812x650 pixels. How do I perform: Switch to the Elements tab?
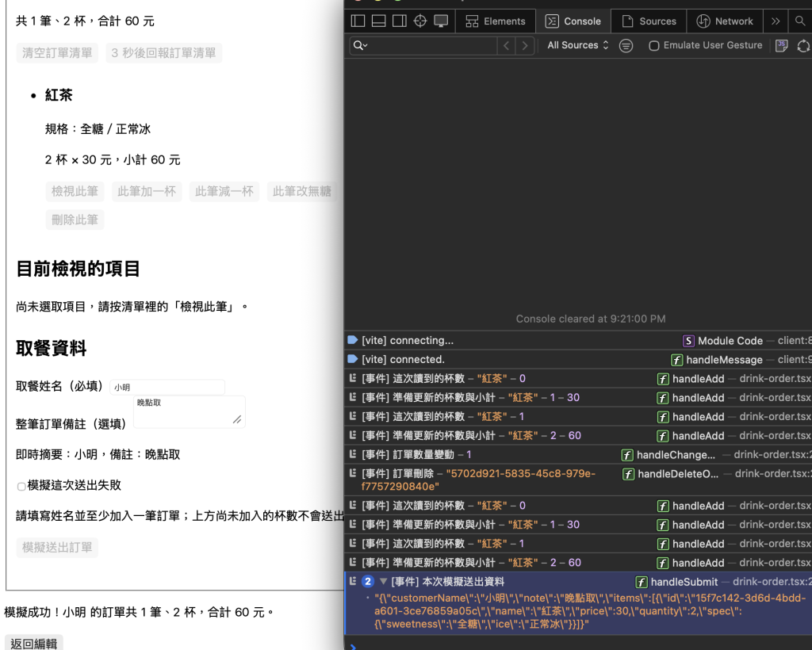(496, 21)
